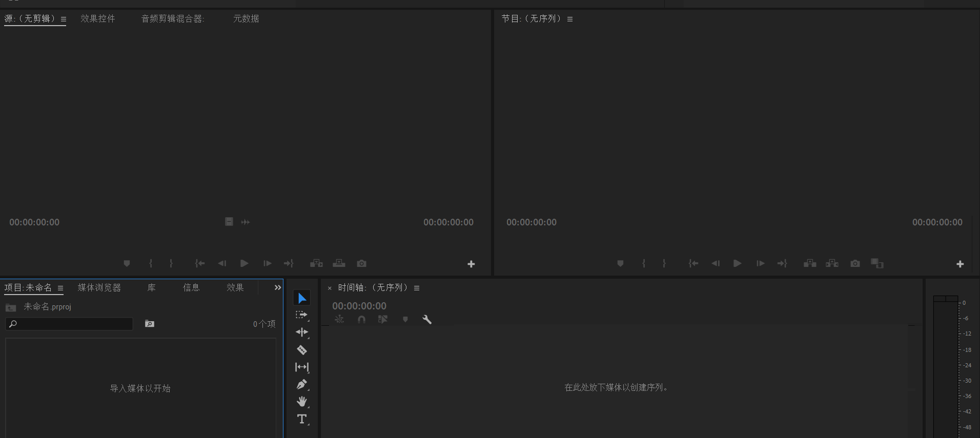The width and height of the screenshot is (980, 438).
Task: Click Add Marker in Source monitor
Action: coord(127,263)
